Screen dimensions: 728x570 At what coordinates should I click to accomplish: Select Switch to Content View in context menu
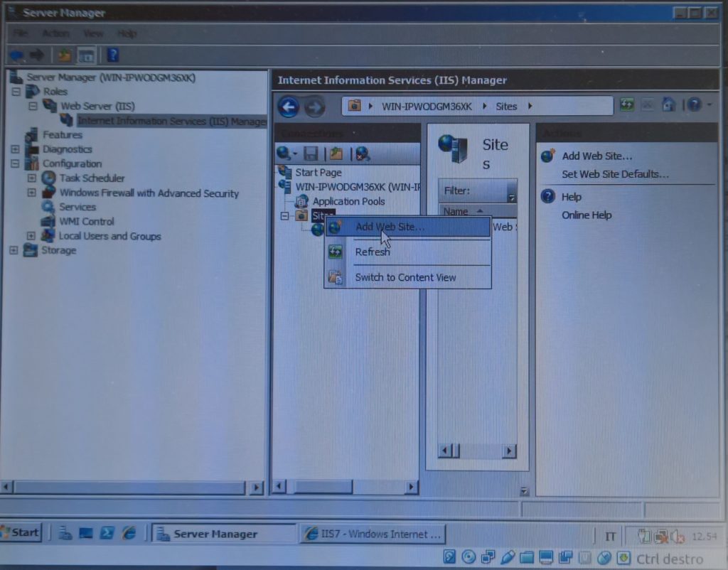point(408,278)
